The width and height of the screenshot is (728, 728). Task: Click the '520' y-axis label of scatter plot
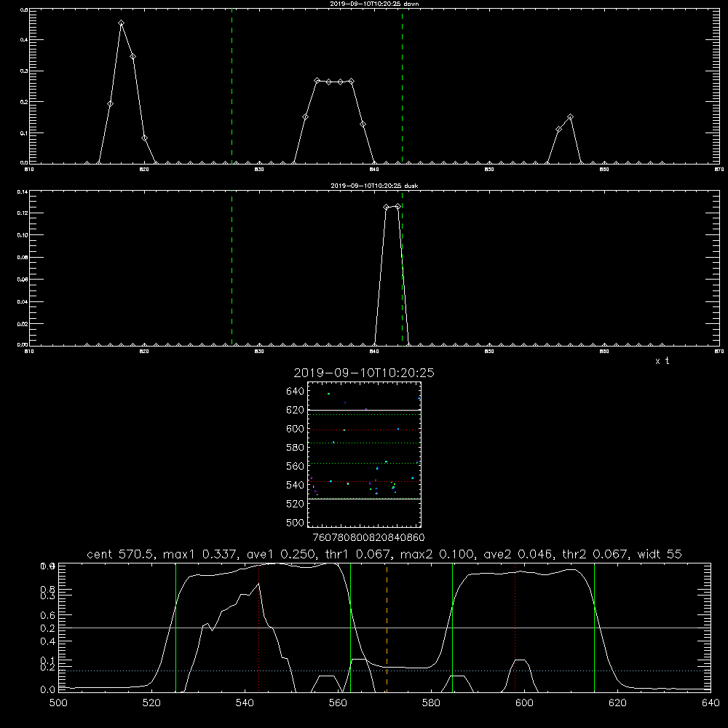(296, 504)
